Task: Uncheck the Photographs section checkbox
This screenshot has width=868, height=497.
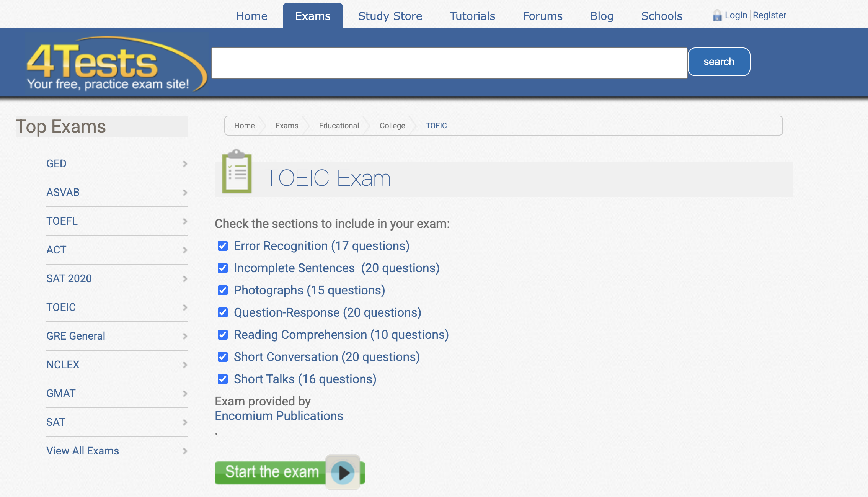Action: coord(223,290)
